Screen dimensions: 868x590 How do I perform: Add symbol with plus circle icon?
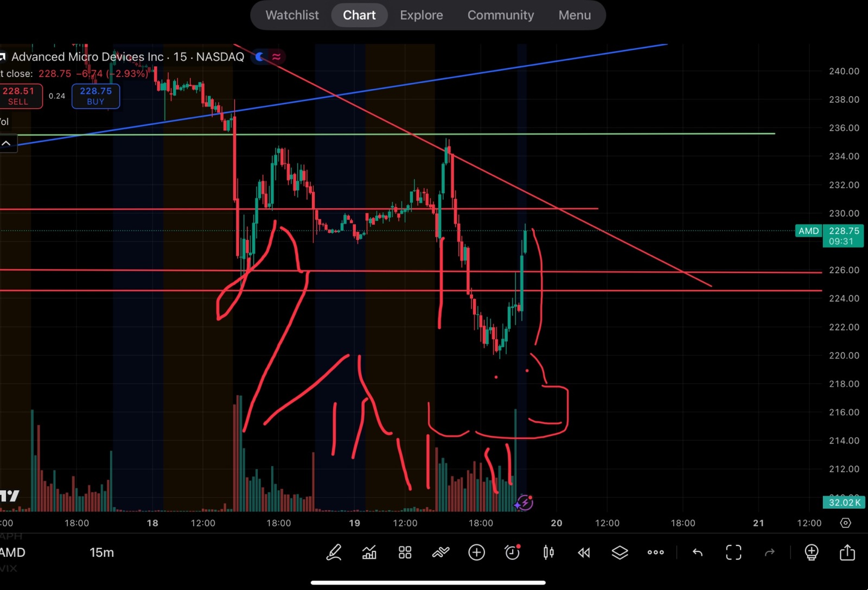[x=476, y=553]
